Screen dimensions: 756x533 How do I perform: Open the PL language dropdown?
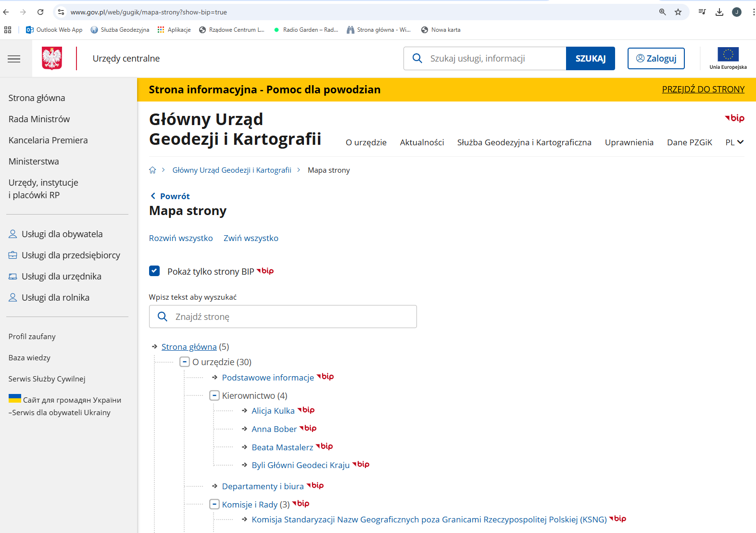pyautogui.click(x=734, y=142)
